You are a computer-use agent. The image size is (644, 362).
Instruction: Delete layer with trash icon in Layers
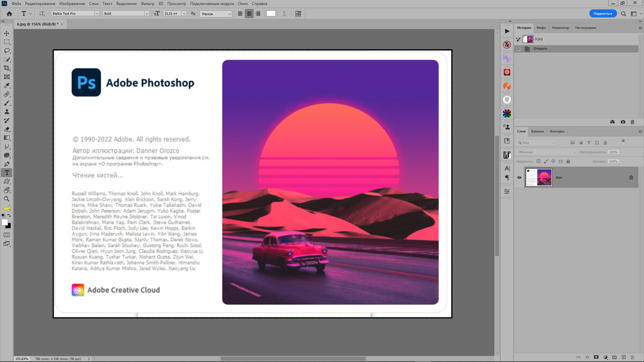pyautogui.click(x=633, y=357)
